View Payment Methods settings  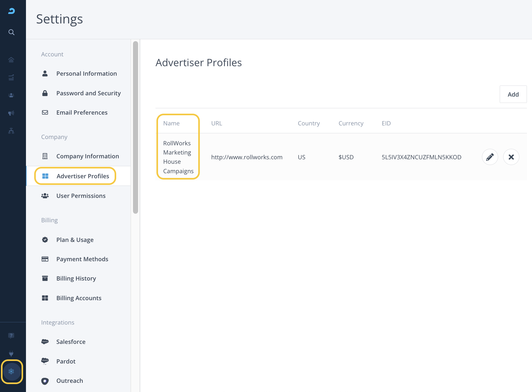[x=82, y=259]
